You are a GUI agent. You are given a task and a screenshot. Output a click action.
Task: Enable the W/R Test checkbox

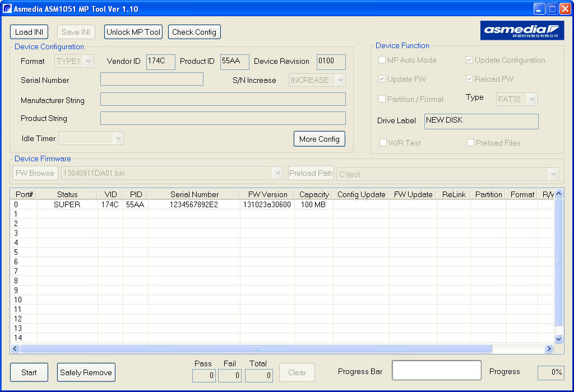click(383, 143)
